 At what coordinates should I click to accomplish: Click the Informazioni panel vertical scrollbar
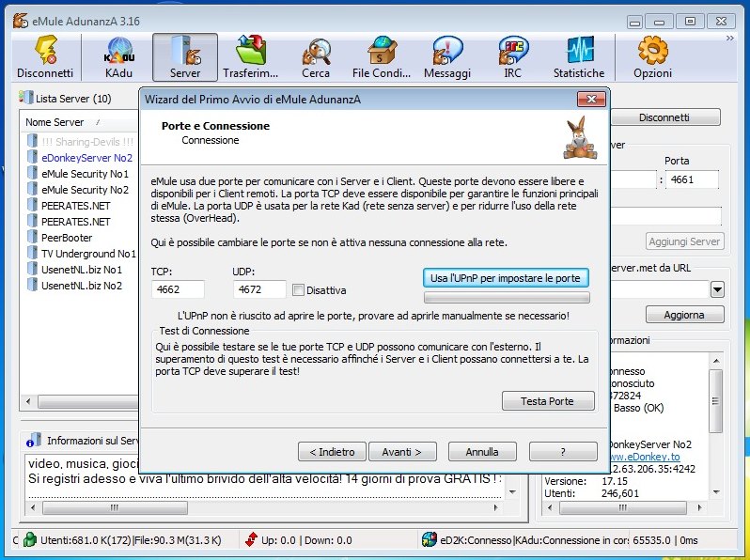tap(715, 401)
